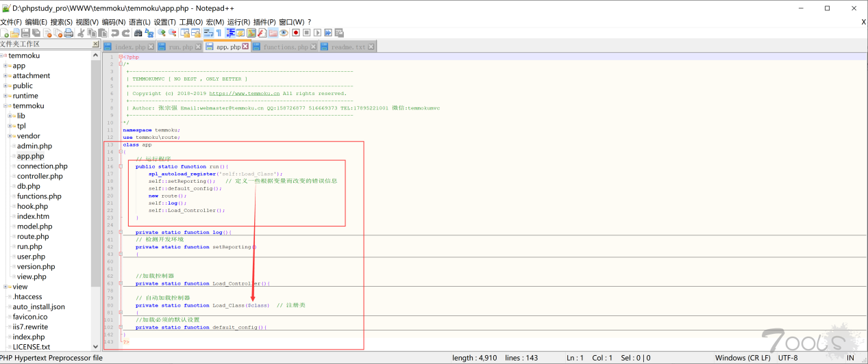Select route.php in the workspace tree

coord(33,236)
